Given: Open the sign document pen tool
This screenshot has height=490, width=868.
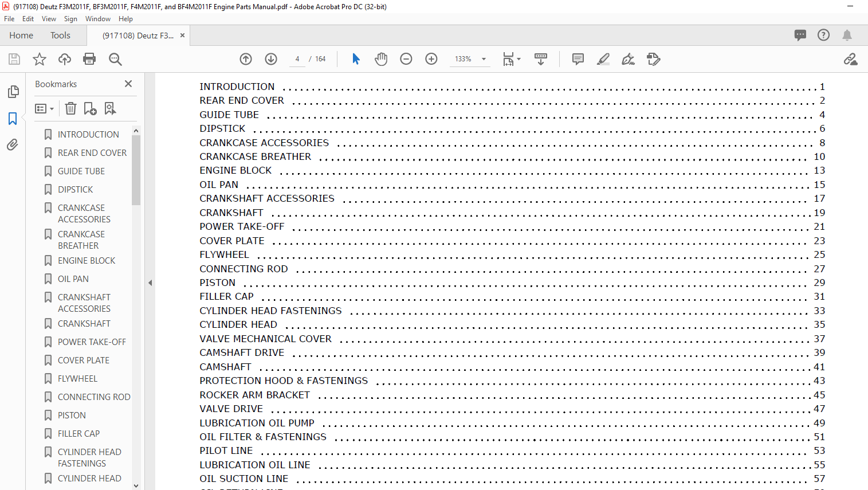Looking at the screenshot, I should tap(629, 59).
